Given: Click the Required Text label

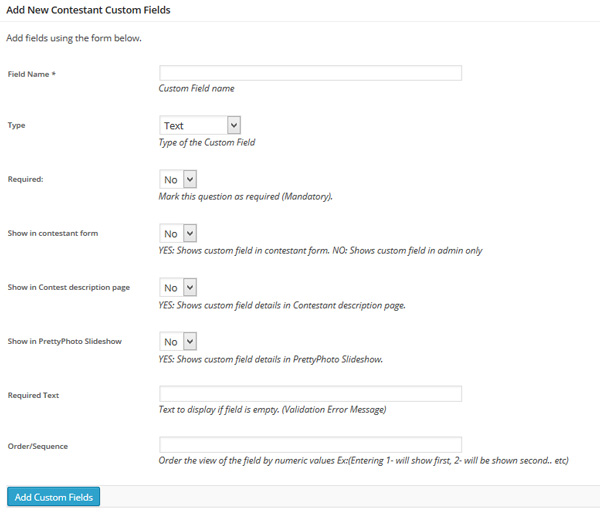Looking at the screenshot, I should click(33, 395).
